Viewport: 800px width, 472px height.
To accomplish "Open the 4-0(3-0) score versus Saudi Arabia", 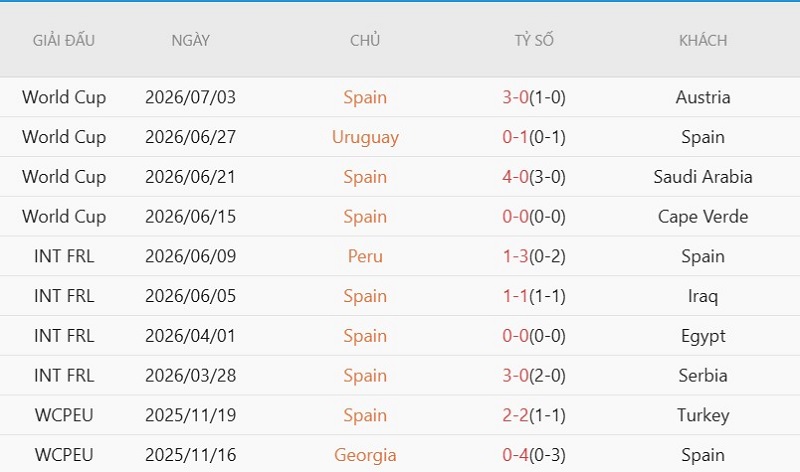I will (534, 177).
